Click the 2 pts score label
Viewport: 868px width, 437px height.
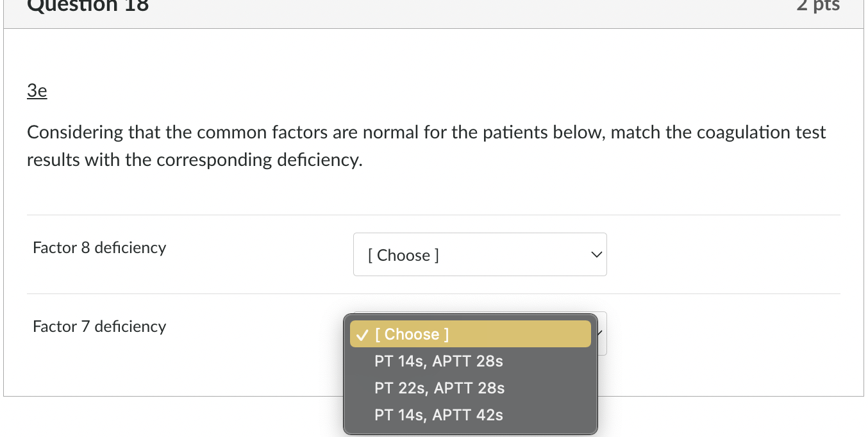818,5
